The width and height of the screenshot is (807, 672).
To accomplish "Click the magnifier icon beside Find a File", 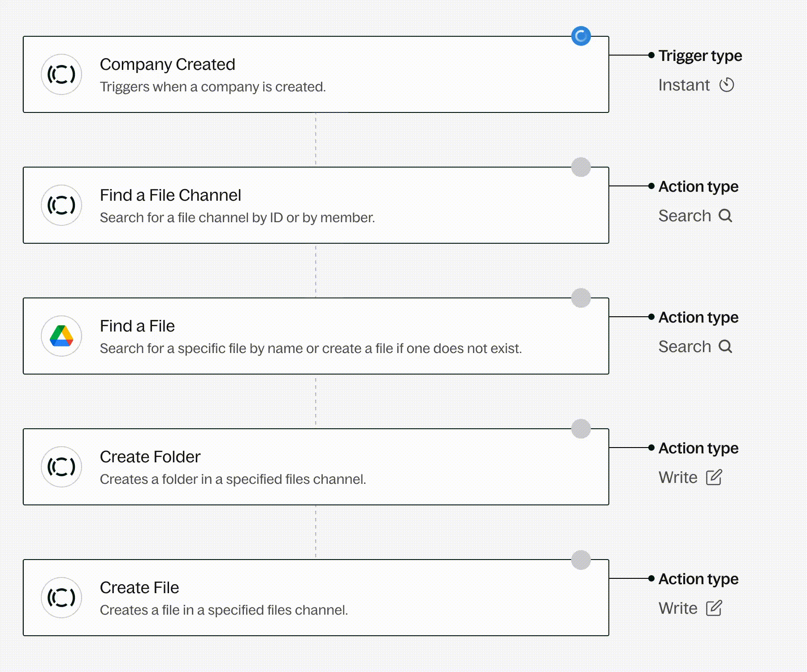I will click(x=725, y=346).
